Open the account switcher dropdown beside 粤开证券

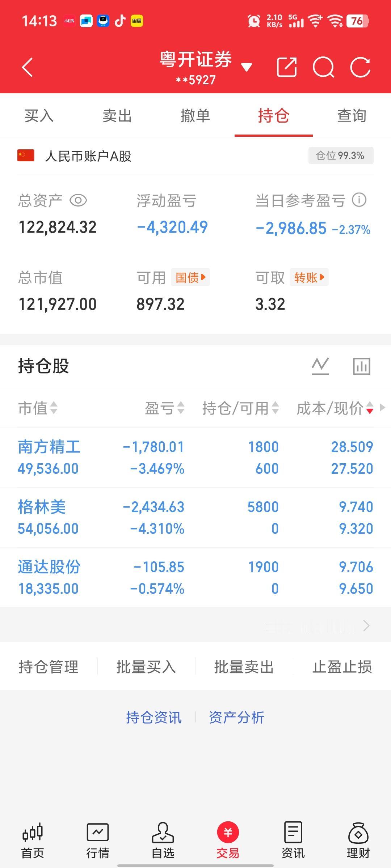246,66
